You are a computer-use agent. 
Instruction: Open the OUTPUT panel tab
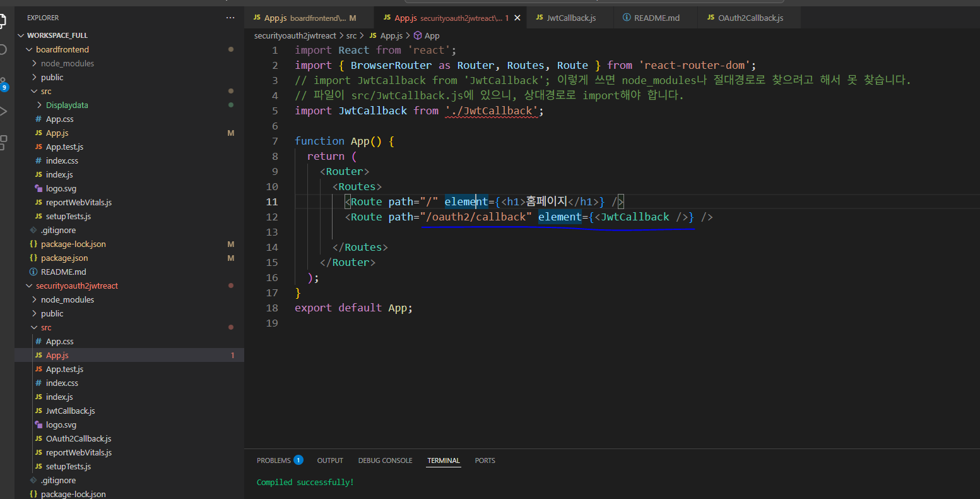[x=330, y=460]
